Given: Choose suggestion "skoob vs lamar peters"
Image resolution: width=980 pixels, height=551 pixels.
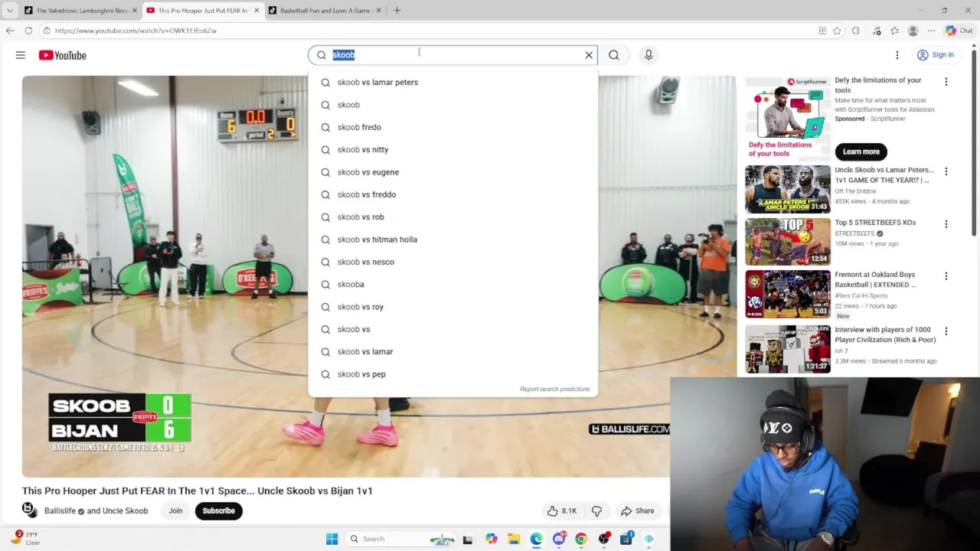Looking at the screenshot, I should click(x=453, y=82).
